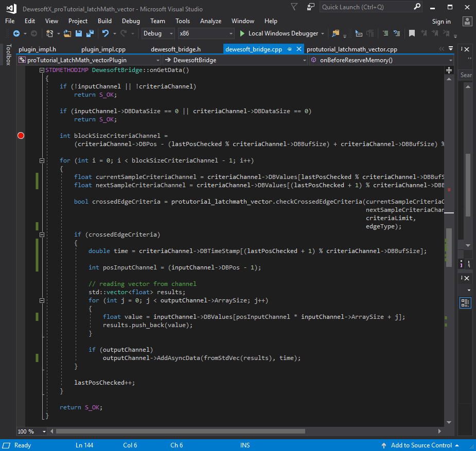476x451 pixels.
Task: Click the comment selected lines icon
Action: [x=385, y=33]
